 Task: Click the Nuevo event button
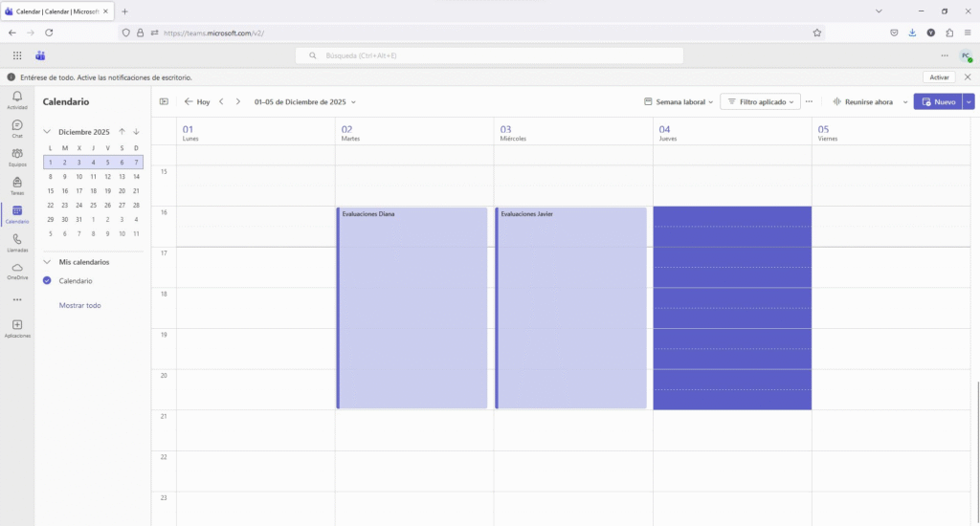coord(938,101)
